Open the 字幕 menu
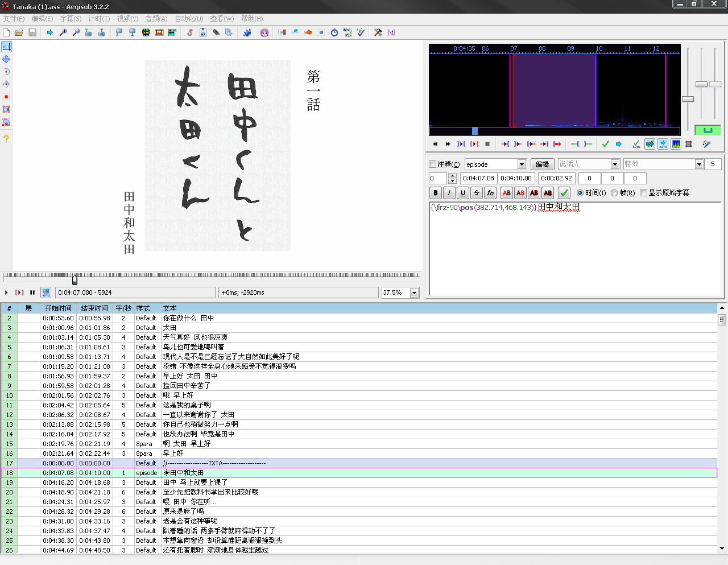Viewport: 728px width, 565px height. pos(71,19)
